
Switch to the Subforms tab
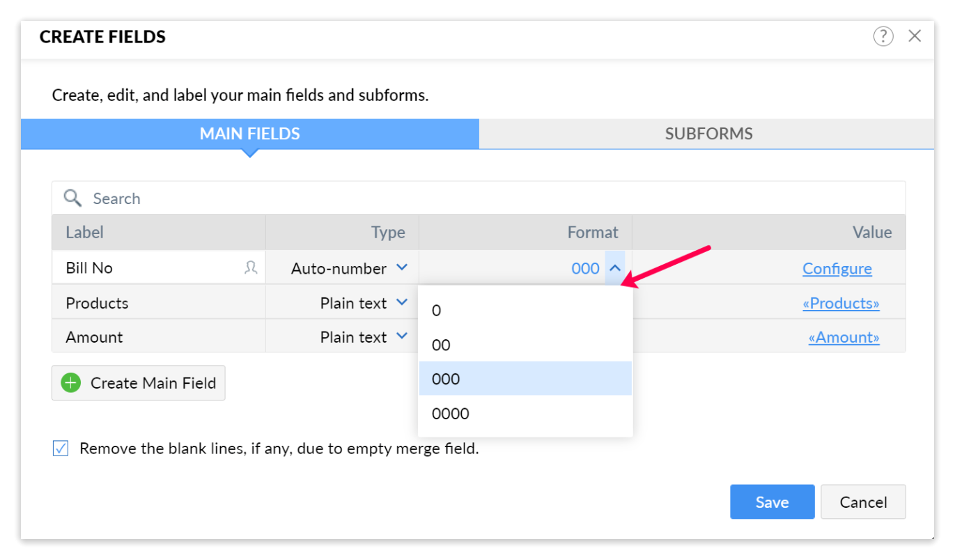[708, 134]
